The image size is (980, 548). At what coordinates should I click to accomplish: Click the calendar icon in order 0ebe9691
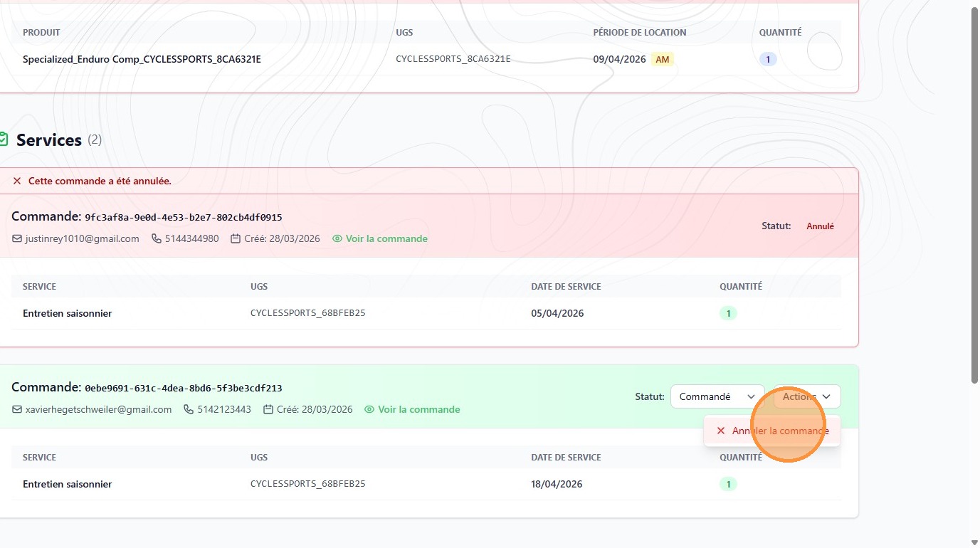(268, 410)
